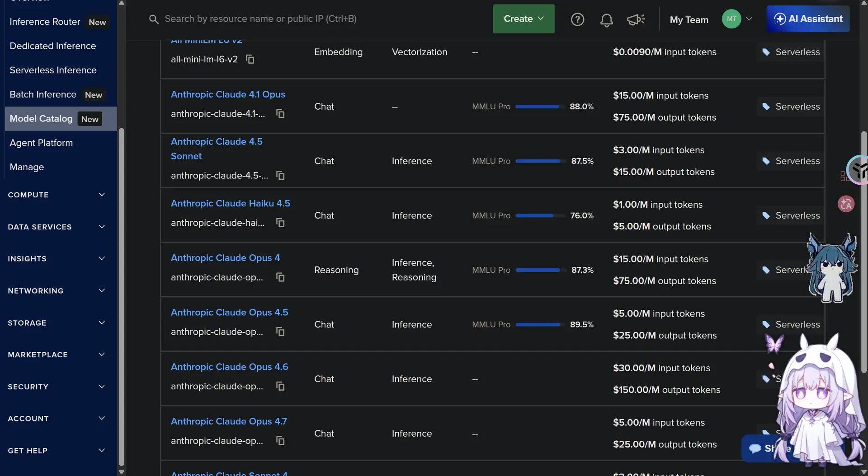Select Model Catalog in sidebar
The height and width of the screenshot is (476, 868).
61,119
